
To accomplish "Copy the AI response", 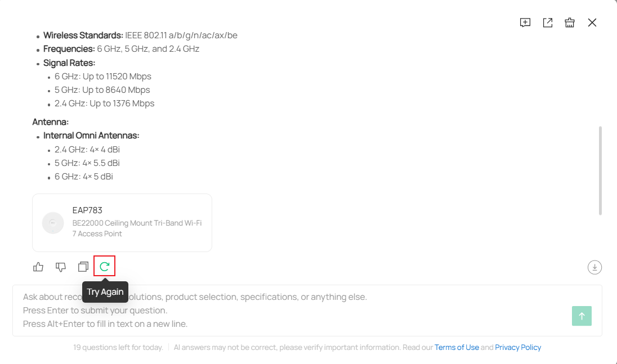I will [83, 267].
